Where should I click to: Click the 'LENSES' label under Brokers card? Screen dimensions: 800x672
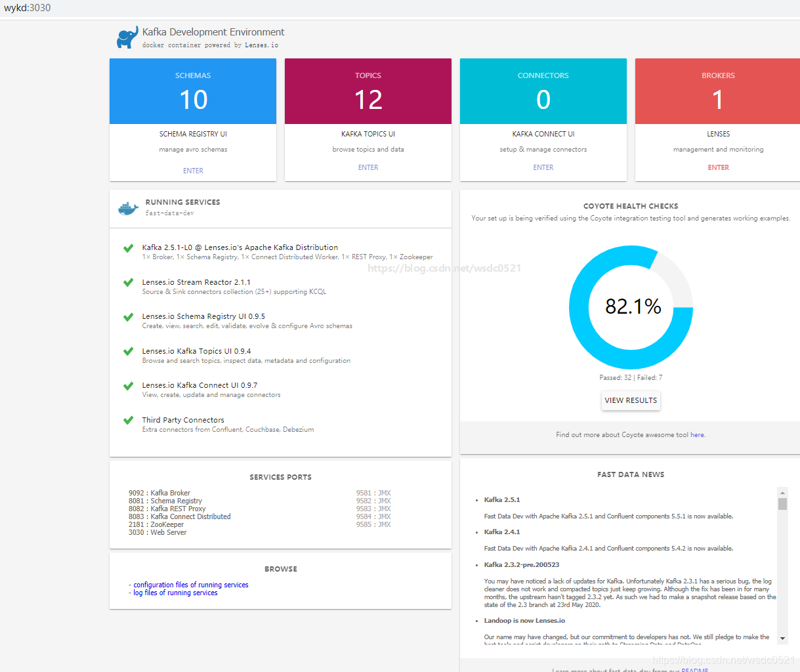tap(719, 134)
